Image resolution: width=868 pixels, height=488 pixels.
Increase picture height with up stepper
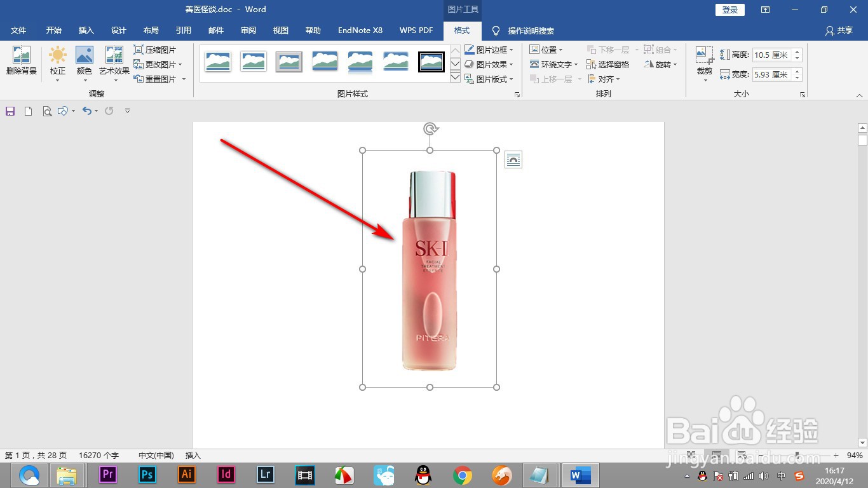797,52
